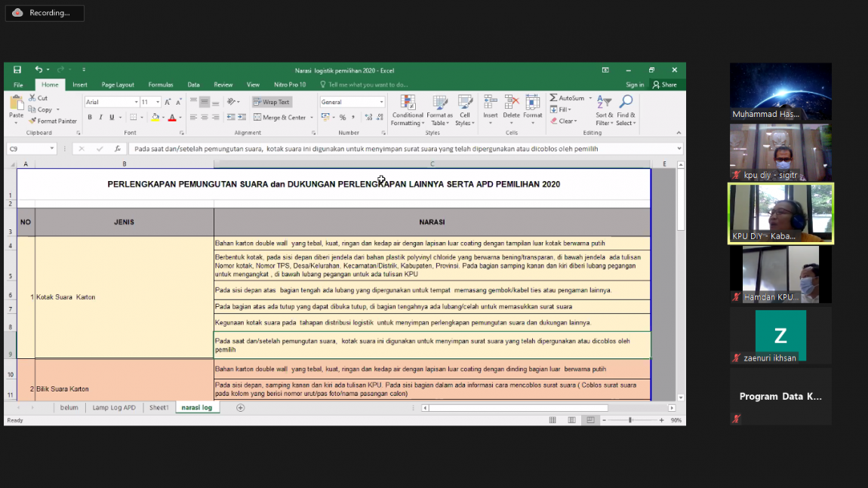
Task: Open the Name Box dropdown for C9
Action: pyautogui.click(x=51, y=149)
